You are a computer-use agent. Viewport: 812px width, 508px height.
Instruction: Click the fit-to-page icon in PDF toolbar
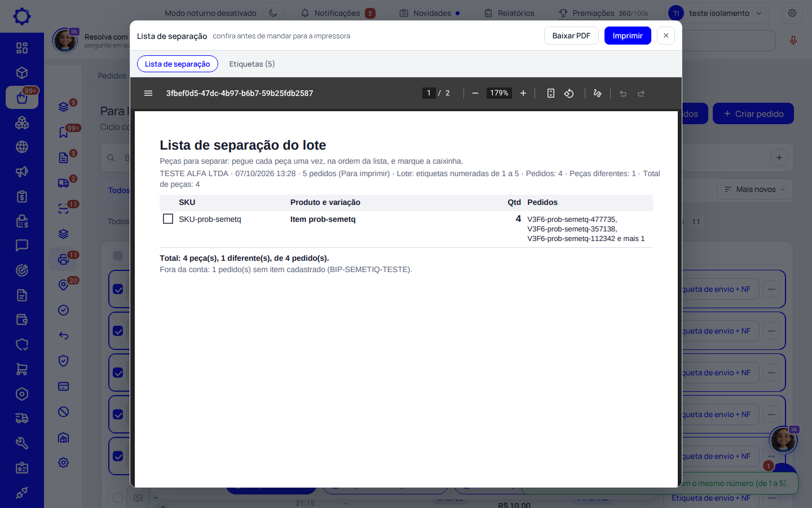[x=551, y=93]
